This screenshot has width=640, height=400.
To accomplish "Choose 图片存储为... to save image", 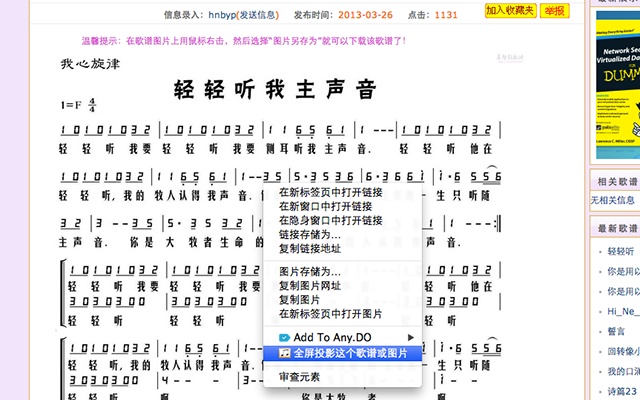I will (309, 272).
